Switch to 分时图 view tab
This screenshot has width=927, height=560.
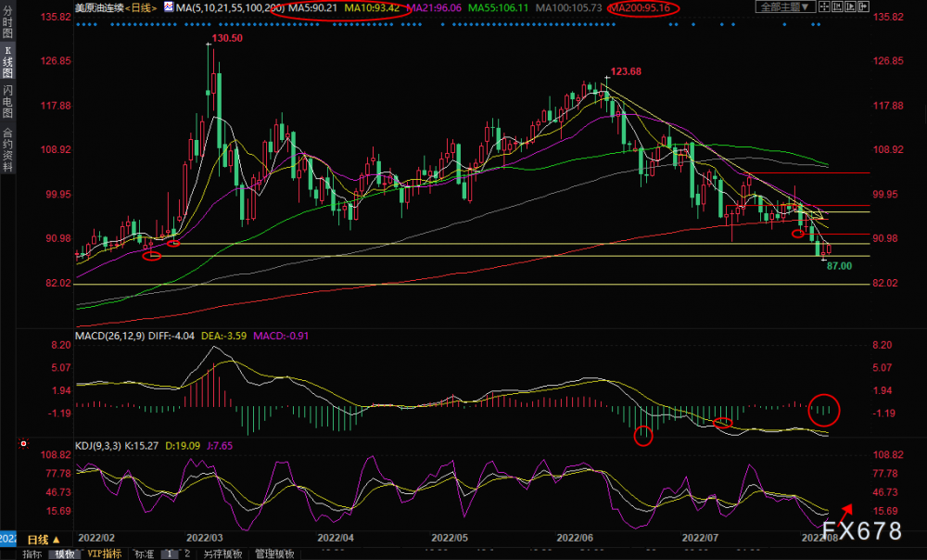7,22
